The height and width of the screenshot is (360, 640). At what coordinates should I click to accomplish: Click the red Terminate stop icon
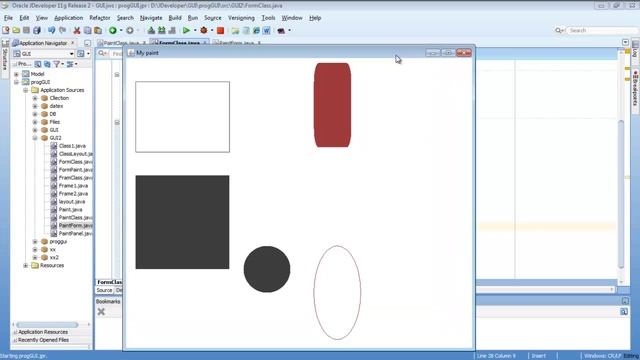(220, 30)
